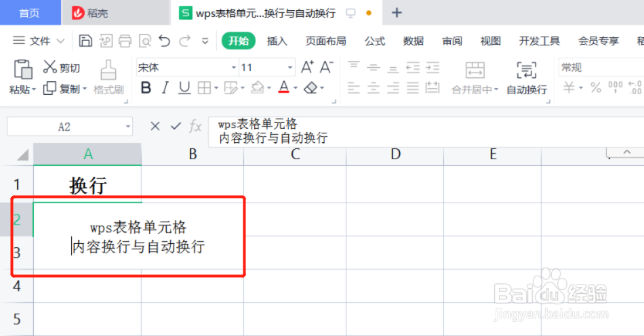The width and height of the screenshot is (644, 336).
Task: Toggle Underline formatting
Action: [x=184, y=88]
